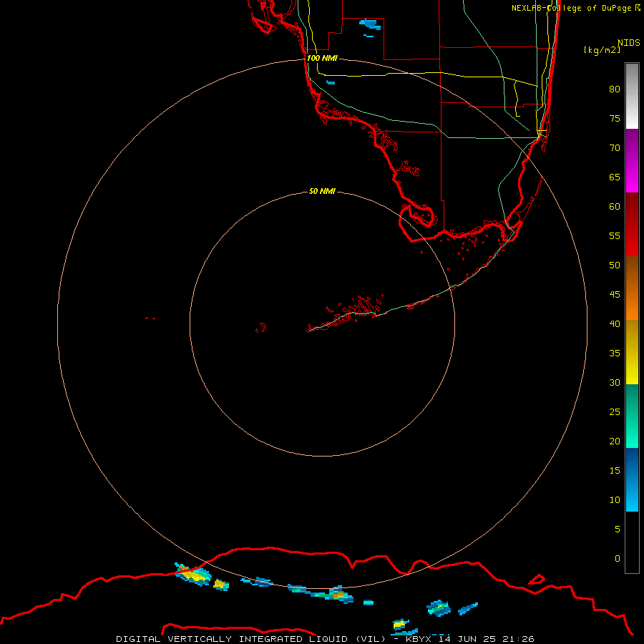Click the '[kg/m2]' units label
The image size is (644, 644).
coord(602,50)
